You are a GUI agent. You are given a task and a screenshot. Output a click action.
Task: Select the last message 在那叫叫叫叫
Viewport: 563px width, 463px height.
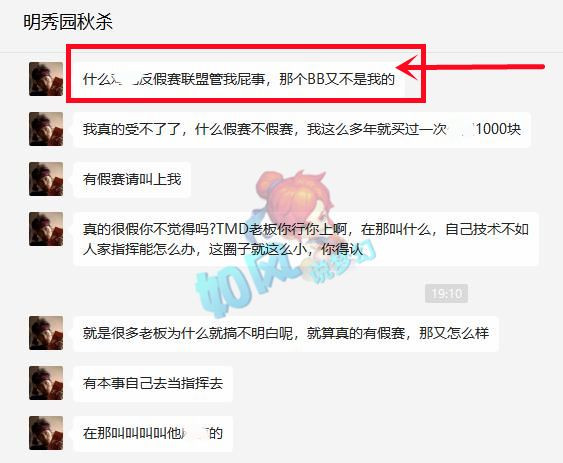pyautogui.click(x=153, y=433)
